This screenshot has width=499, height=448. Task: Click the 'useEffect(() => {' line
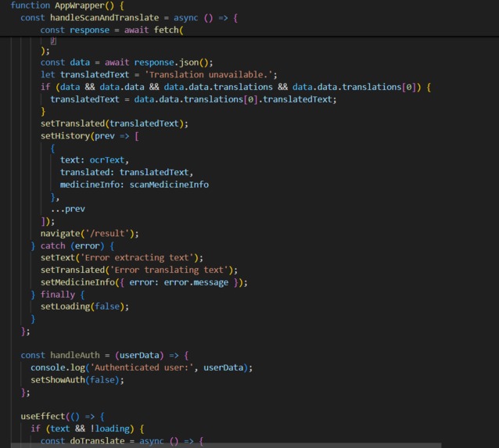[63, 417]
